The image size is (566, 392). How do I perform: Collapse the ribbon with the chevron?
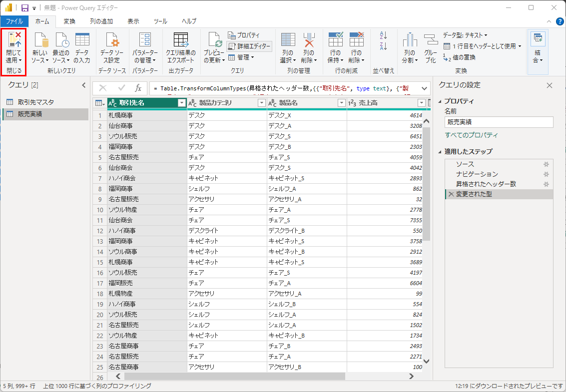[549, 21]
